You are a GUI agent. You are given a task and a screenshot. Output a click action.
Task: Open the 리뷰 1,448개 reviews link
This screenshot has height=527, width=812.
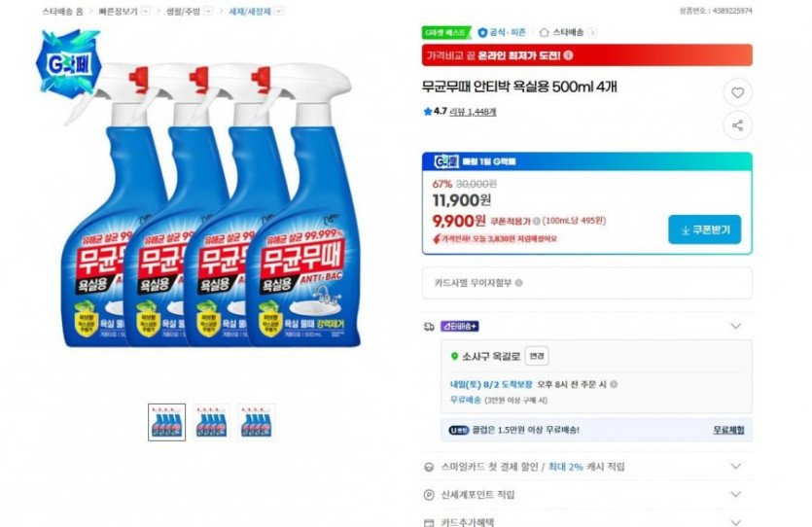pos(473,112)
